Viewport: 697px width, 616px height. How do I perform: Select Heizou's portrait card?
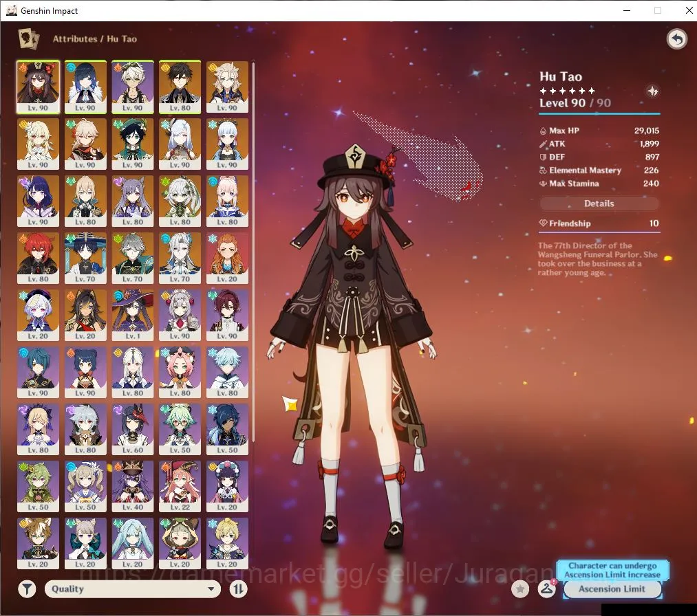tap(227, 316)
